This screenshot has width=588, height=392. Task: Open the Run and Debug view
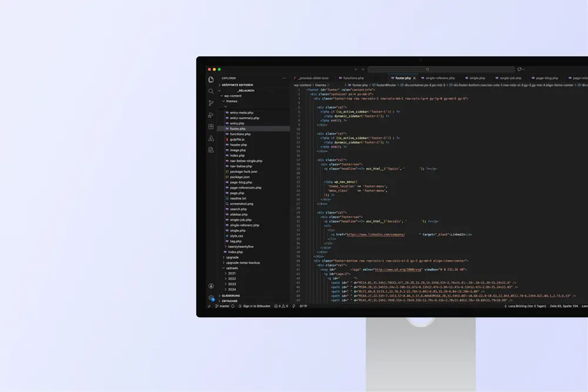(211, 115)
